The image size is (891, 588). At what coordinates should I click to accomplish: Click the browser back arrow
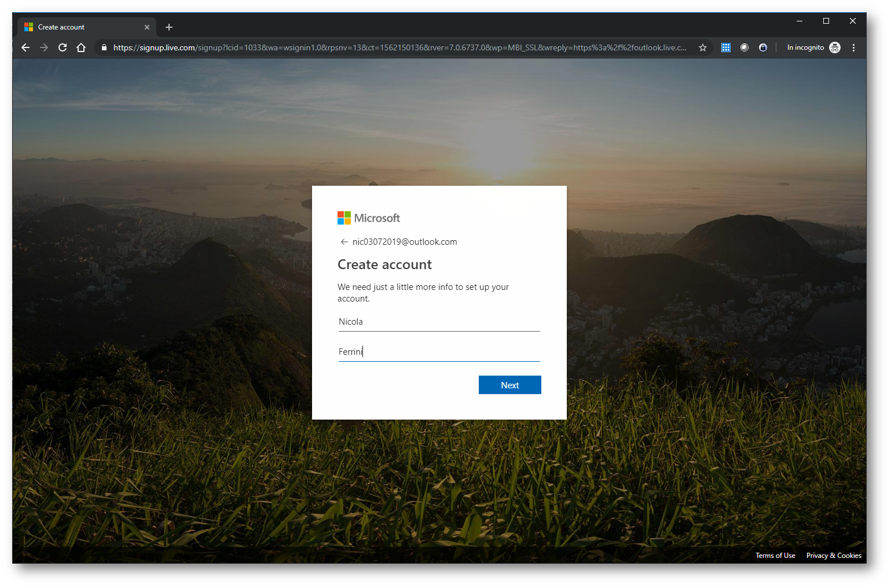click(25, 47)
